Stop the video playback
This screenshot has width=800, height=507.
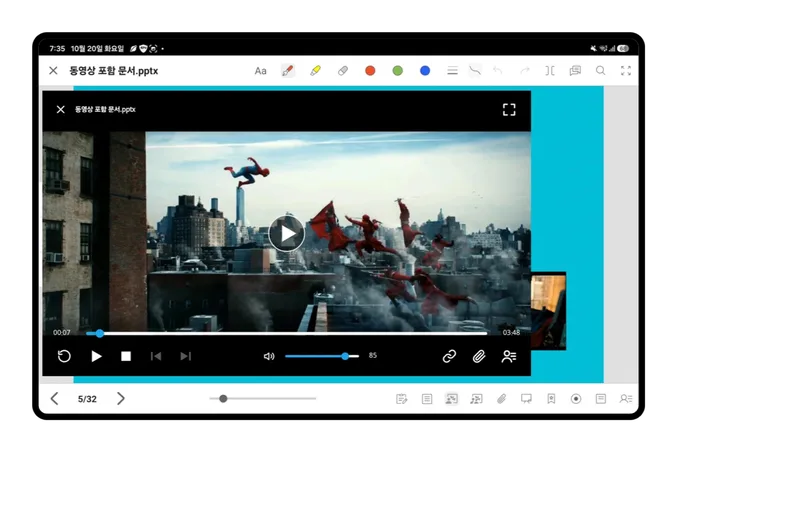point(126,356)
